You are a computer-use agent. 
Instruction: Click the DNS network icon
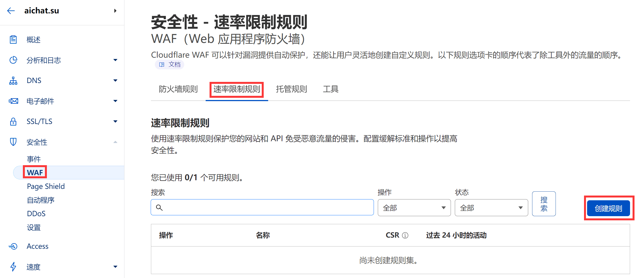point(13,81)
